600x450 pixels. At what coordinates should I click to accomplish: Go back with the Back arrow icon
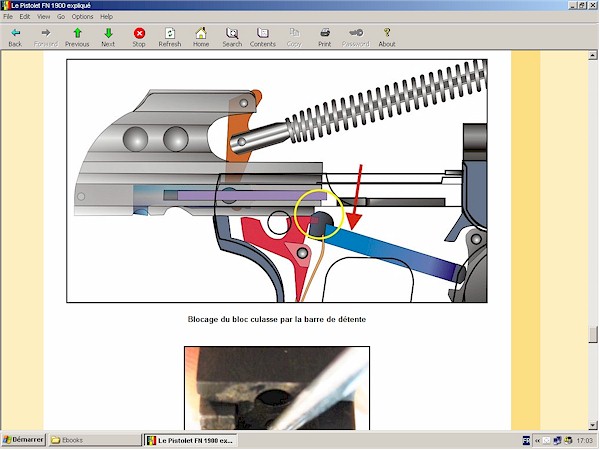coord(15,37)
